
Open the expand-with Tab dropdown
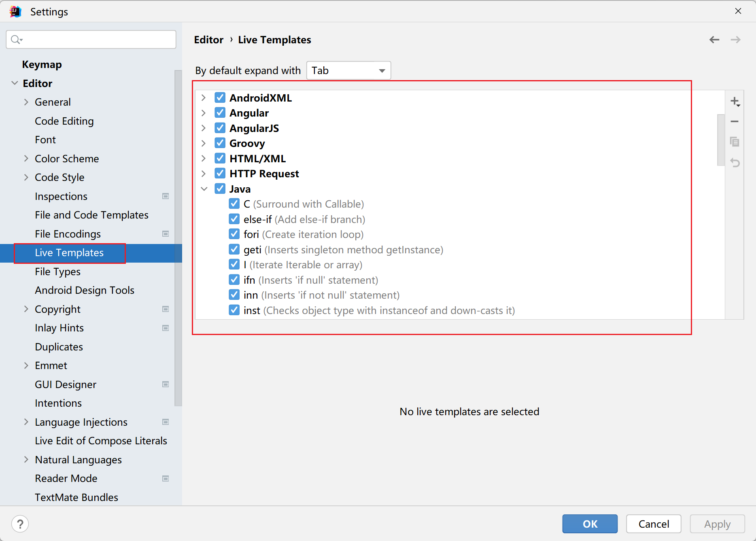click(348, 71)
